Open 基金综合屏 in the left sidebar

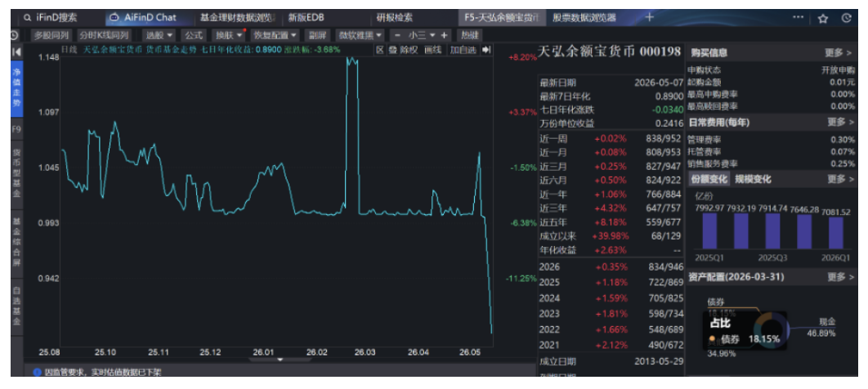[16, 242]
